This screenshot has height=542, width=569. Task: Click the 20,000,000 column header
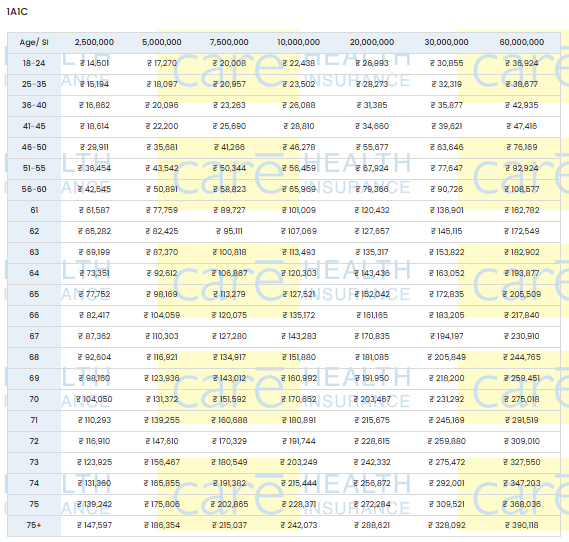tap(372, 42)
